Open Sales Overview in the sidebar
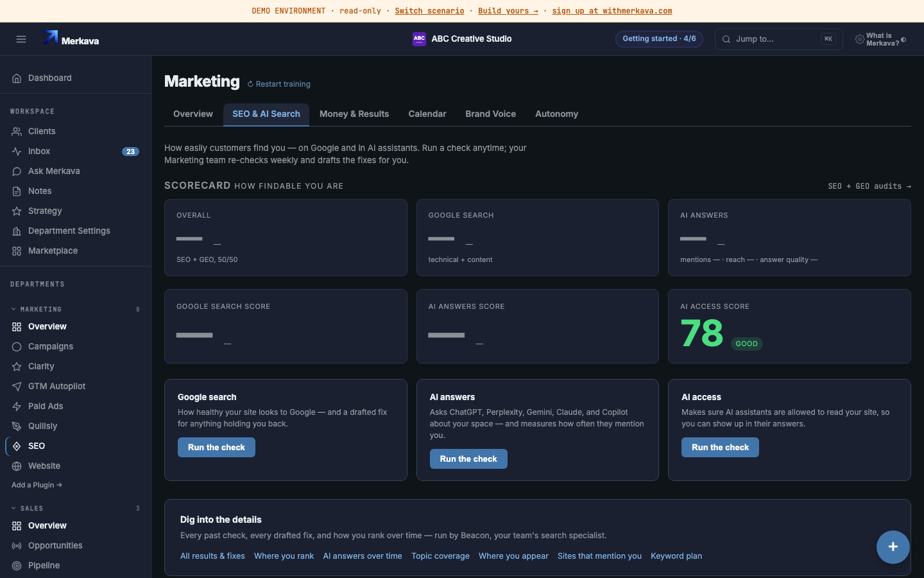This screenshot has width=924, height=578. (x=76, y=526)
